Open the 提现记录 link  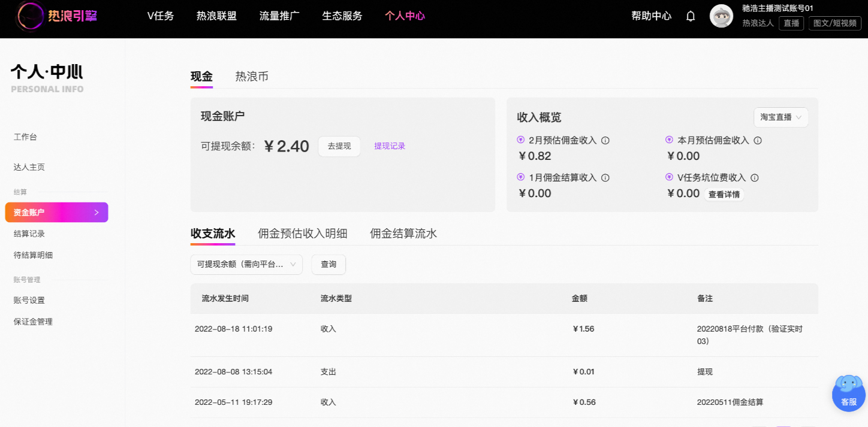pos(389,146)
